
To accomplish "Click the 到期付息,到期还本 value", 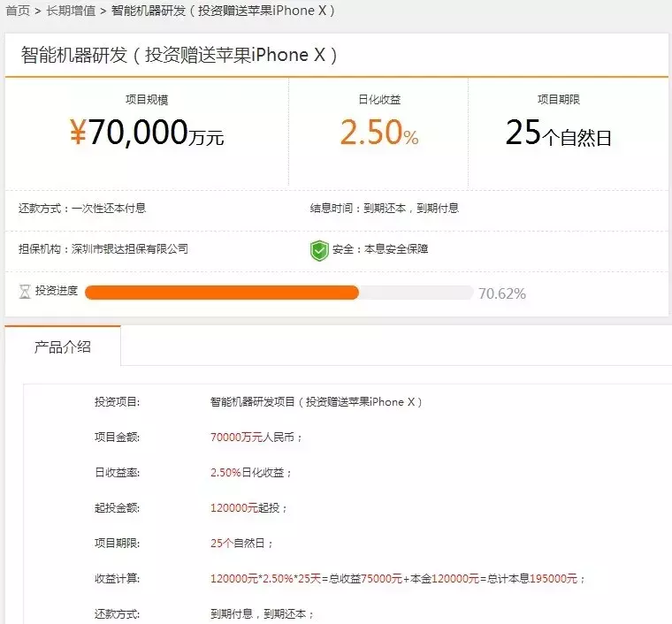I will coord(262,614).
